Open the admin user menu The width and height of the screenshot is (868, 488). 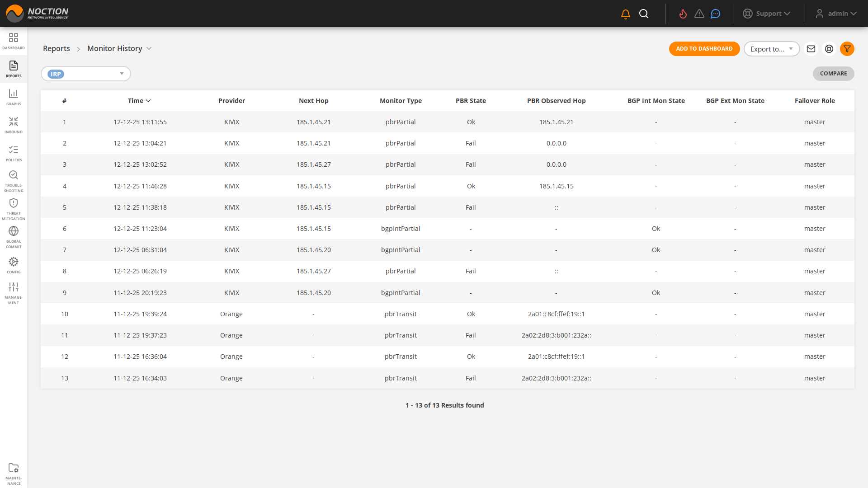tap(836, 14)
